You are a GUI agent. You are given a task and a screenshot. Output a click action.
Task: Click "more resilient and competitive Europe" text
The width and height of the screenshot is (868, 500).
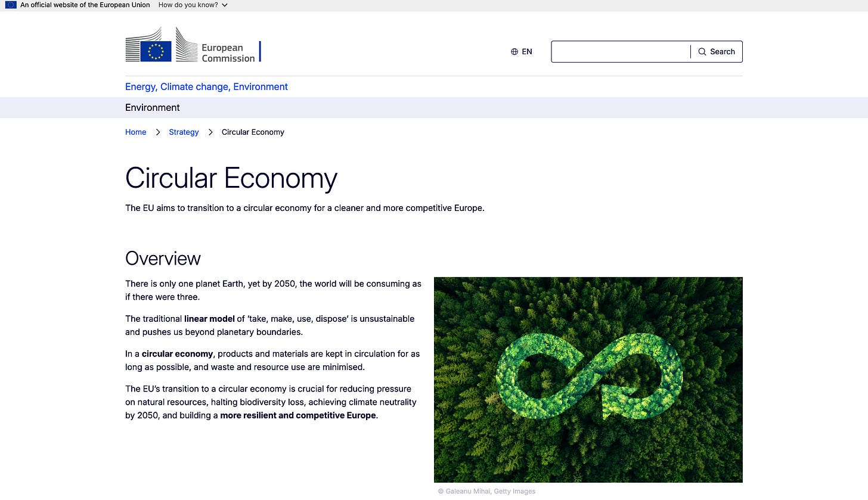coord(298,415)
